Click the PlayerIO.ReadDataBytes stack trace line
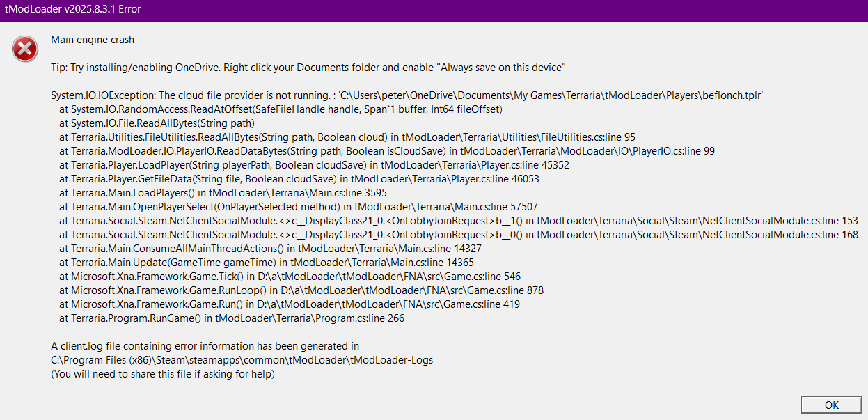Screen dimensions: 868x420 (x=387, y=151)
